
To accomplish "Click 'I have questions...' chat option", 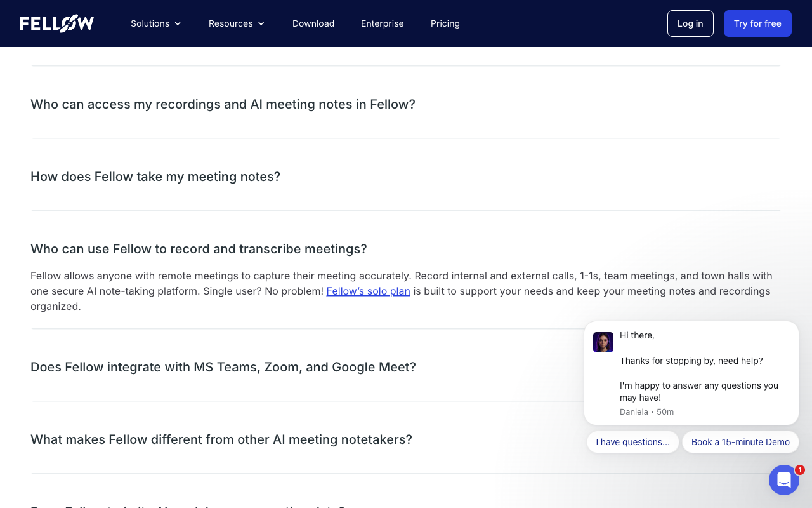I will pyautogui.click(x=632, y=442).
